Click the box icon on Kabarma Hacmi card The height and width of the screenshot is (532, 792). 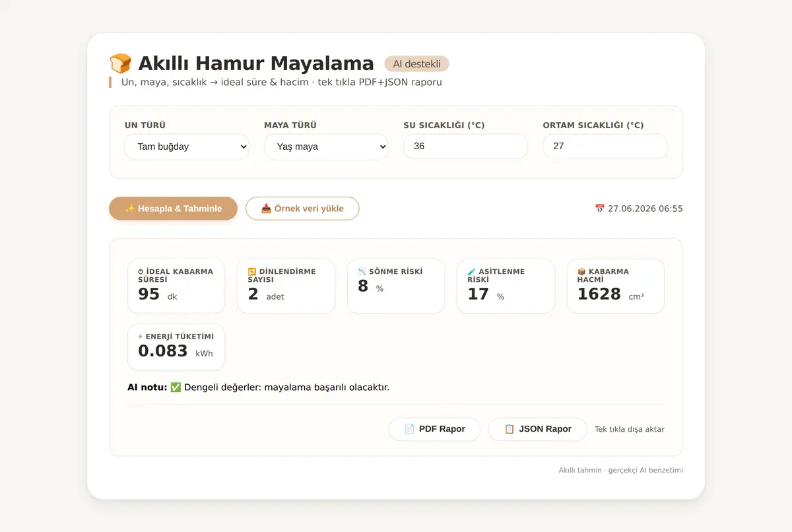(581, 271)
